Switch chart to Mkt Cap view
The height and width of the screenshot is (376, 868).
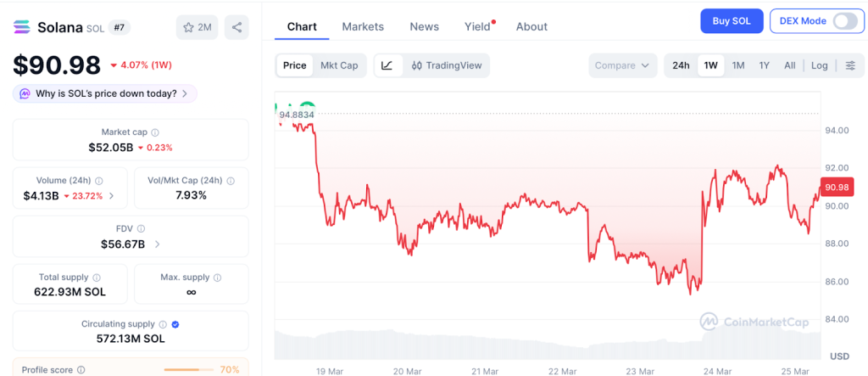(x=339, y=65)
